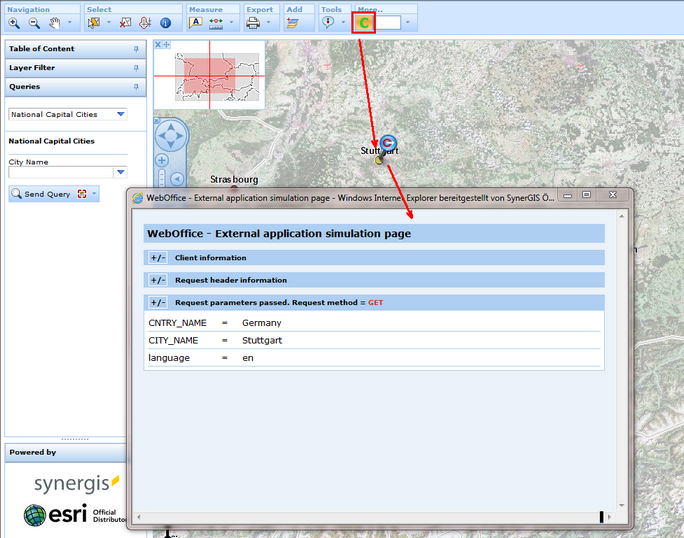684x538 pixels.
Task: Pan the map north with the up arrow
Action: click(171, 127)
